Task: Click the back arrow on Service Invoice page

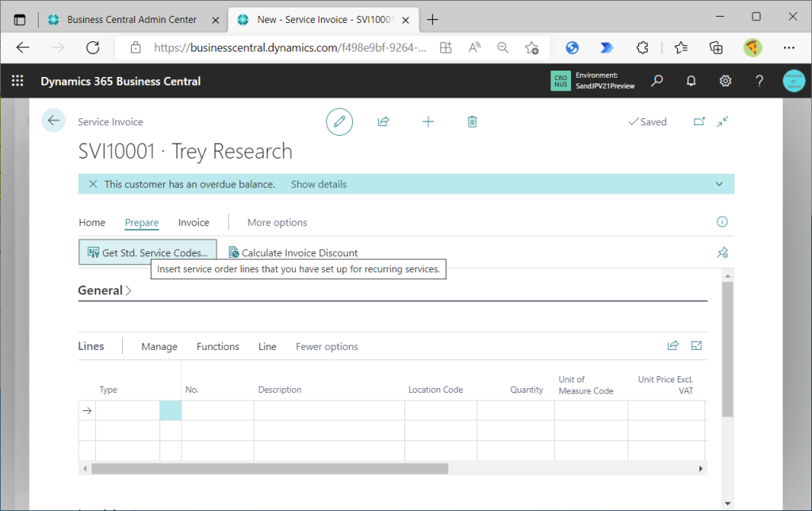Action: click(53, 121)
